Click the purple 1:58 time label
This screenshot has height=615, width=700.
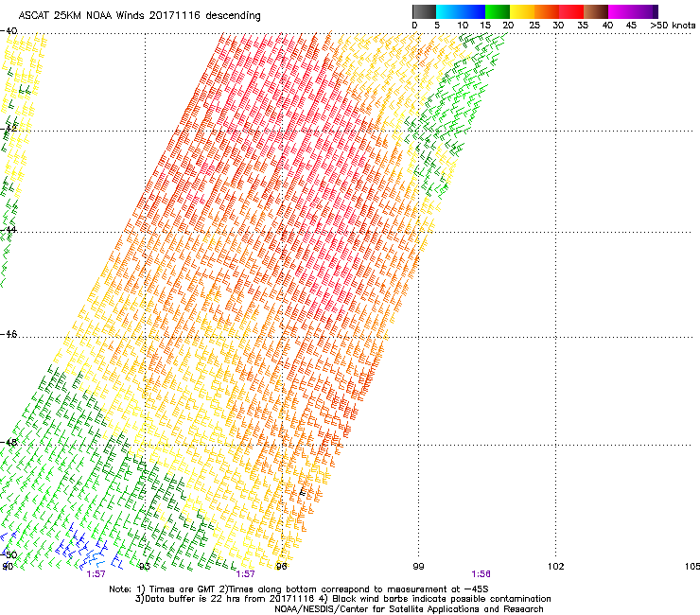click(481, 574)
